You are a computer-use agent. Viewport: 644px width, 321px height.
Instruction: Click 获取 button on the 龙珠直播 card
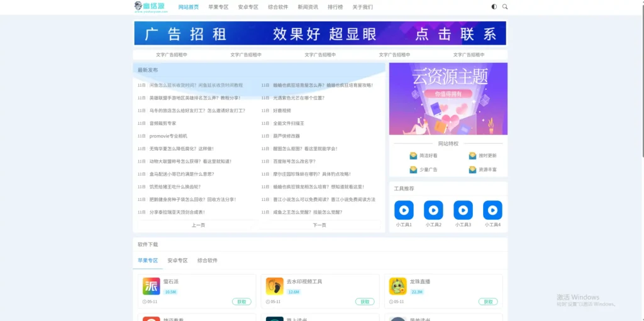488,302
